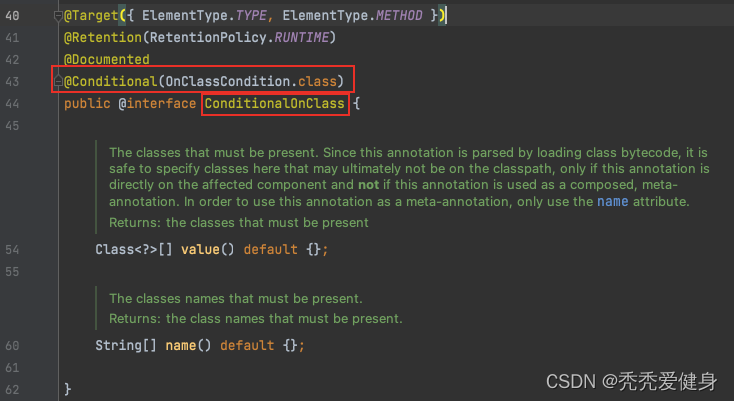734x401 pixels.
Task: Click line number 62 in the gutter
Action: click(12, 390)
